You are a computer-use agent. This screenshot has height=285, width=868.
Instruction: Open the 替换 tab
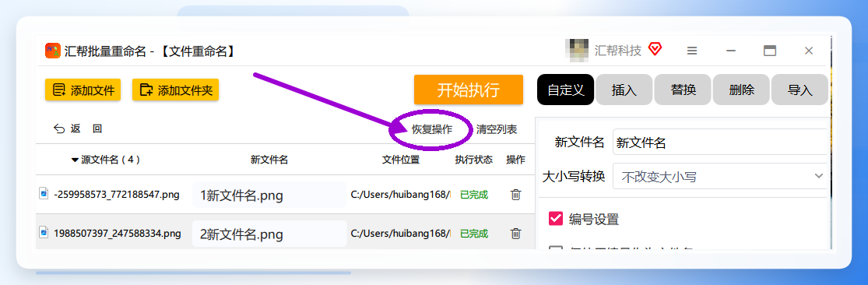click(x=683, y=90)
